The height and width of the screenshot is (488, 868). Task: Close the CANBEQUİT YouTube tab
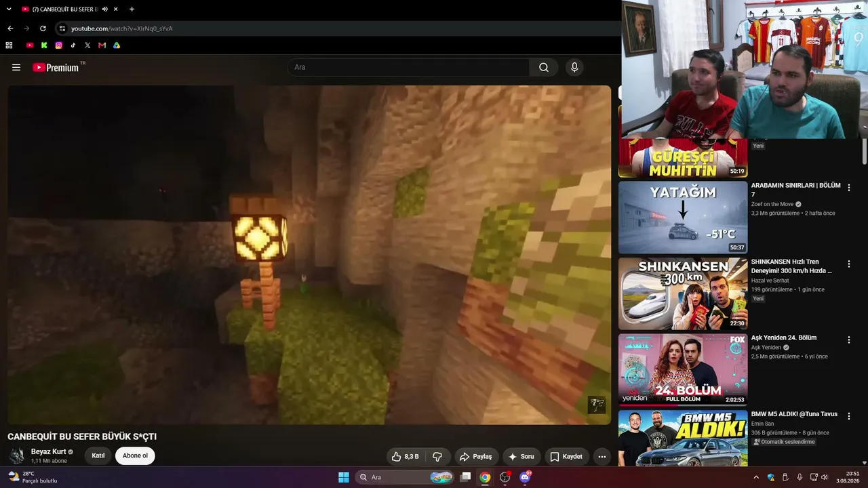pos(116,9)
